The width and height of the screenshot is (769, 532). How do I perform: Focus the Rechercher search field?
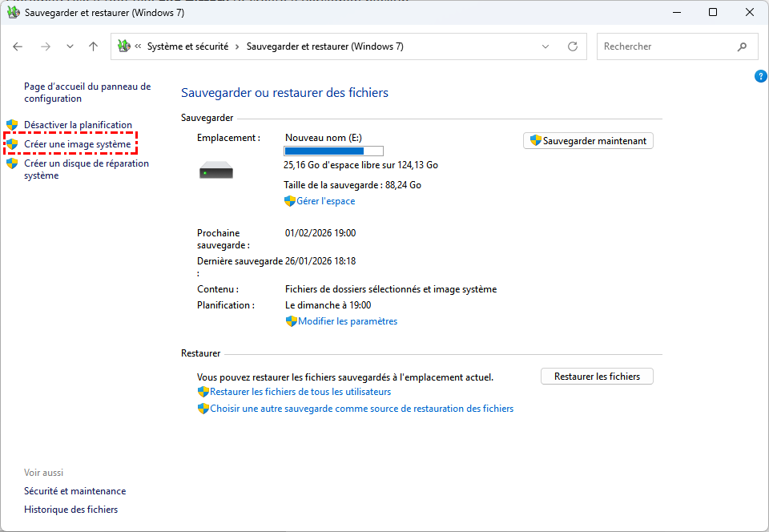665,46
